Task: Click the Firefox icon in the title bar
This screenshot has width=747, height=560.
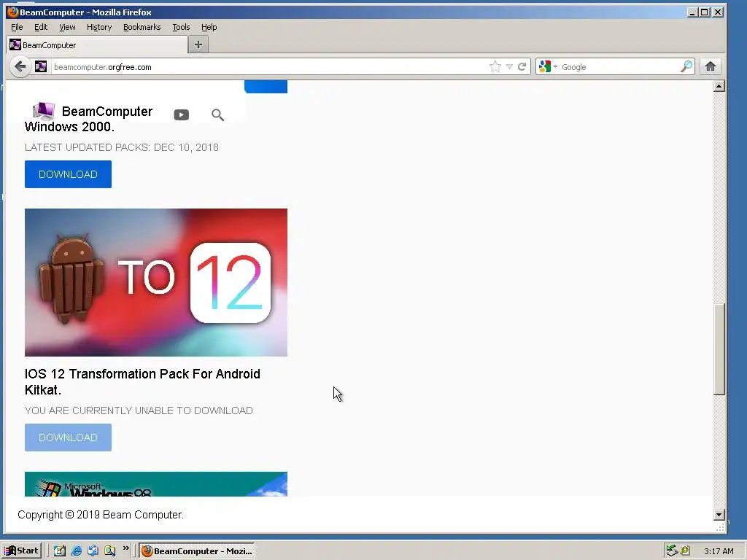Action: 13,12
